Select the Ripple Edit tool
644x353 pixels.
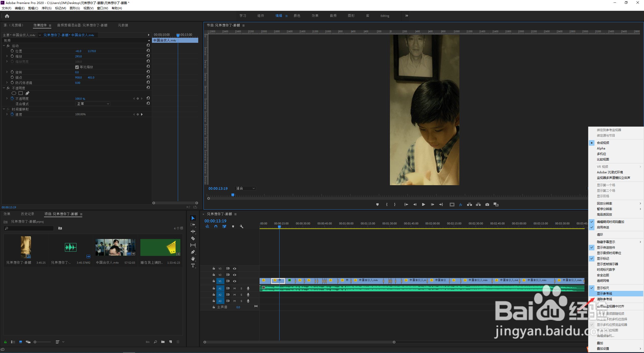193,231
